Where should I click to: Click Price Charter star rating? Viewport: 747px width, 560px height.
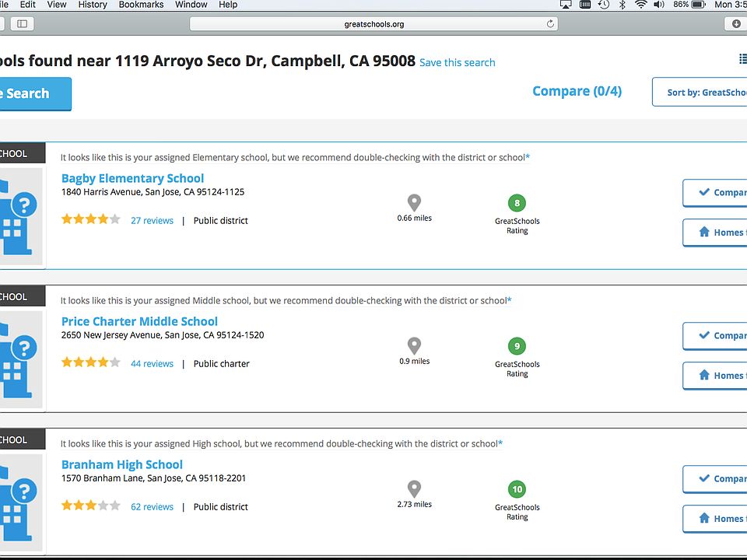[x=90, y=362]
